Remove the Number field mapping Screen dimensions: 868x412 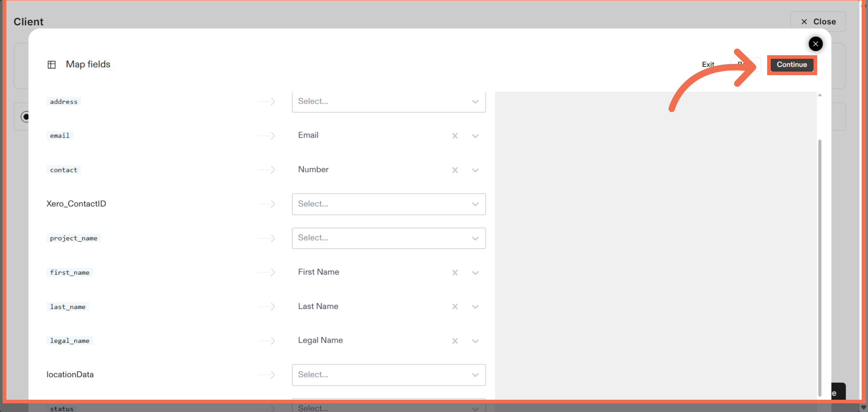click(455, 170)
